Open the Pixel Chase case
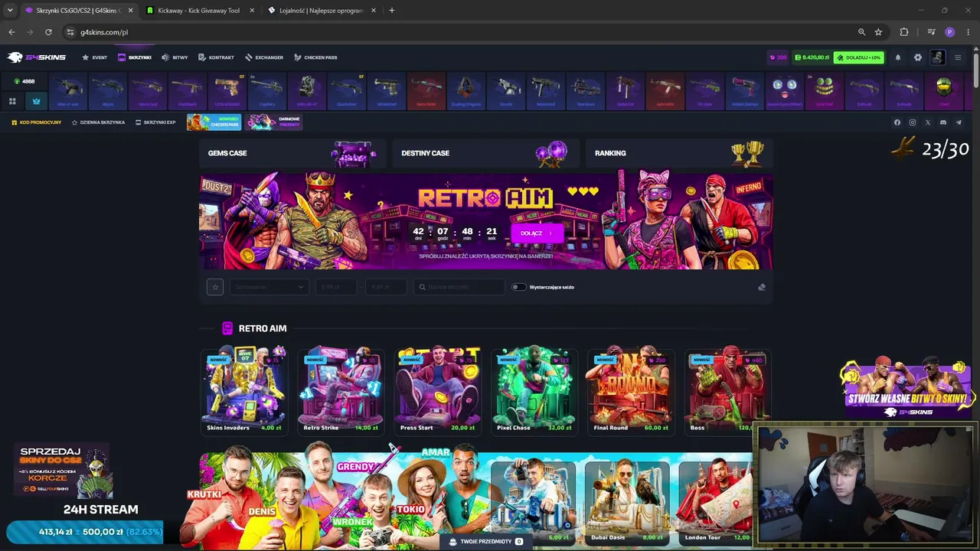This screenshot has width=980, height=551. click(x=534, y=391)
